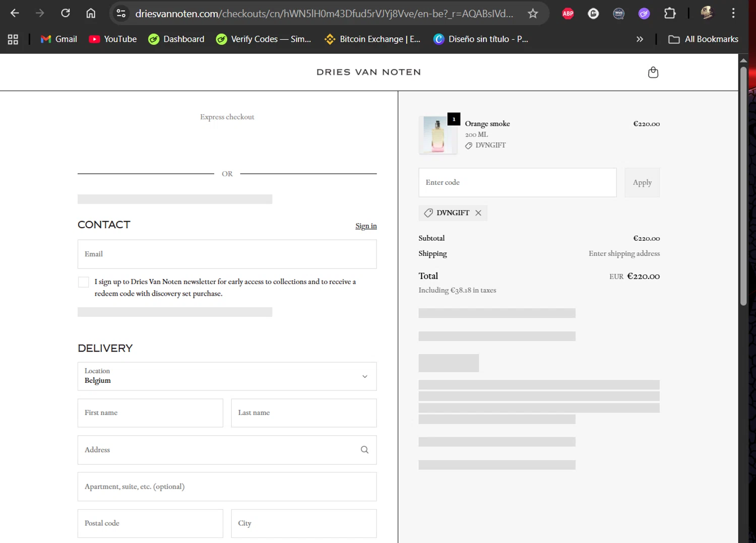
Task: Focus the First name field
Action: click(150, 413)
